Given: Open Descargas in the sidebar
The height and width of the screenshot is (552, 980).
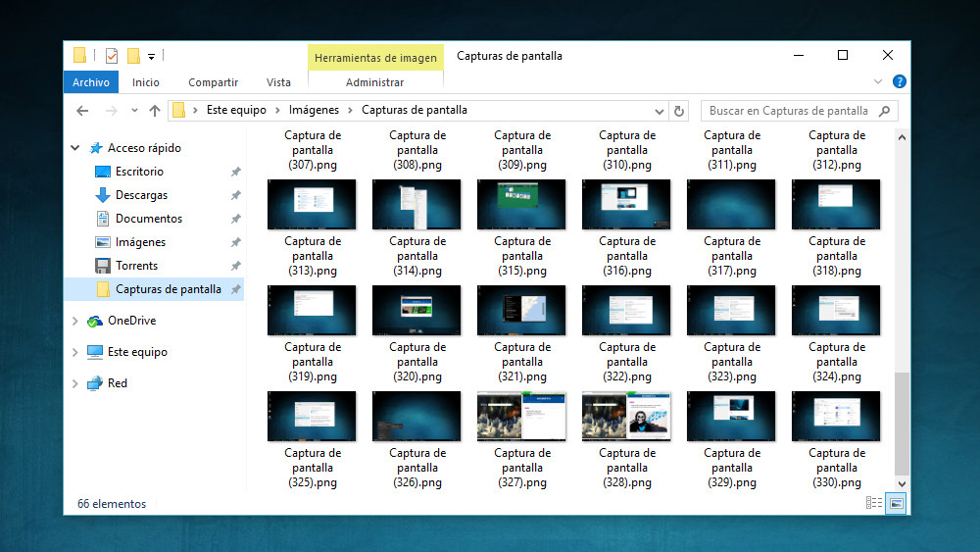Looking at the screenshot, I should pos(141,195).
